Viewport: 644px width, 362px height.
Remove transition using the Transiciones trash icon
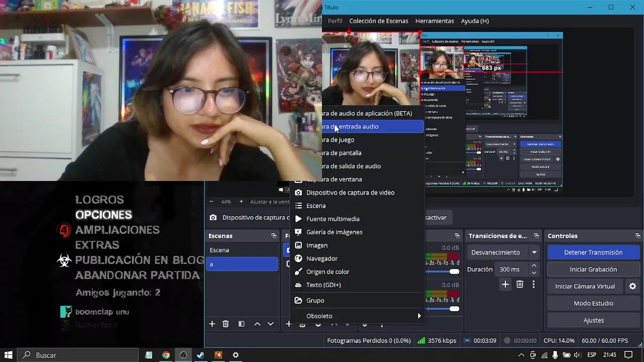click(x=520, y=285)
